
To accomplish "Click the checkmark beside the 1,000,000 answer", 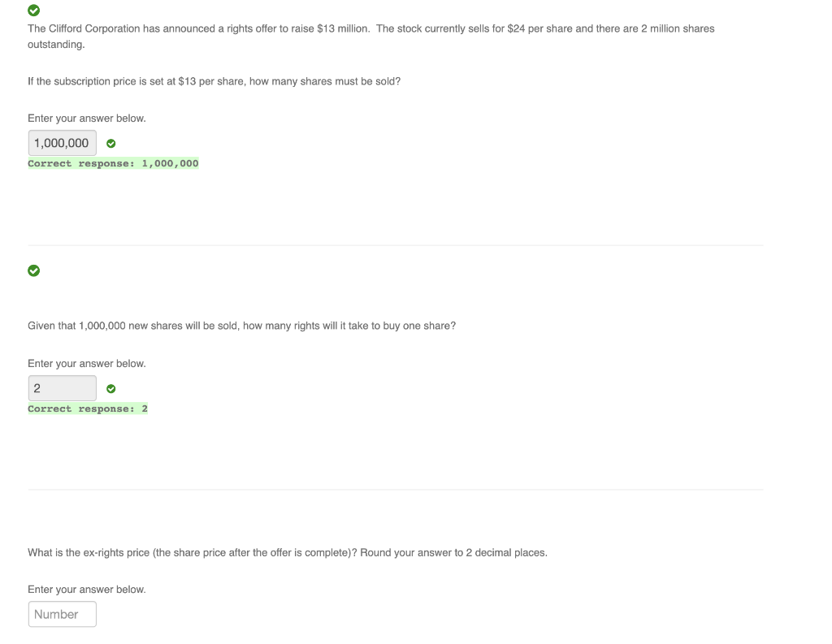I will coord(110,143).
